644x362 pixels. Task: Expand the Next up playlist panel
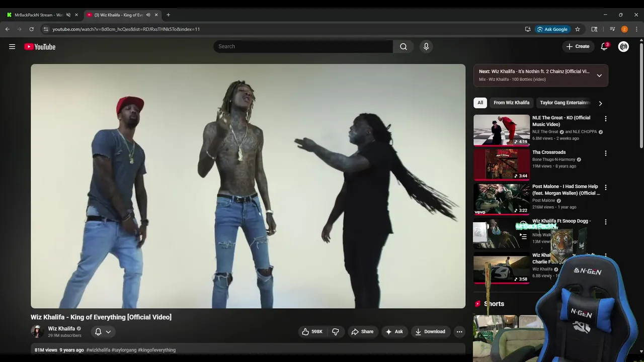click(x=599, y=75)
